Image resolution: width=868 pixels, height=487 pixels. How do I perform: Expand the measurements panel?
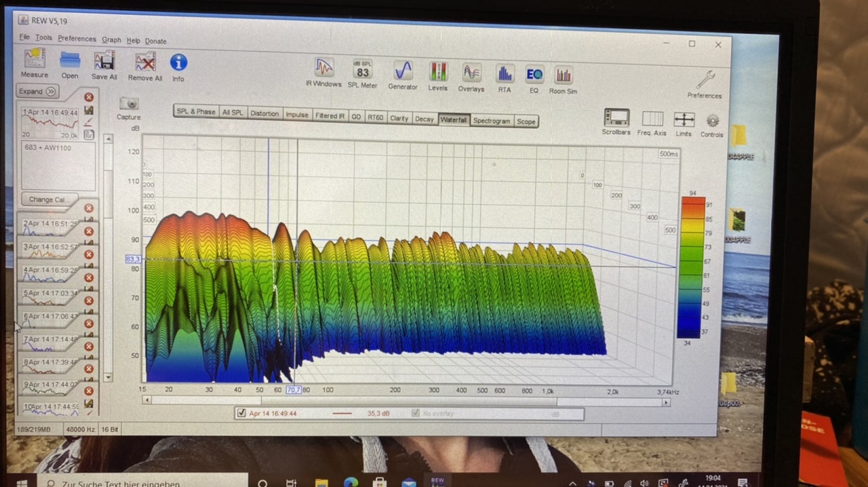[x=37, y=92]
